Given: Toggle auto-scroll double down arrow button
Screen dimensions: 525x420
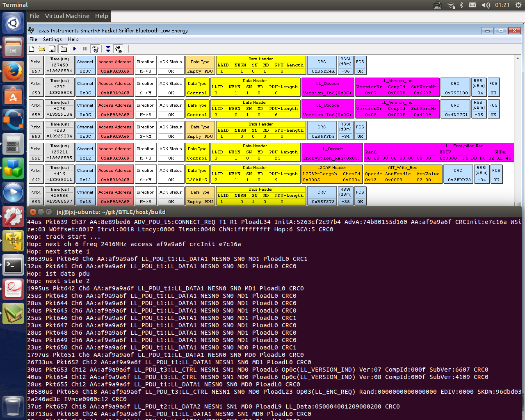Looking at the screenshot, I should click(x=108, y=49).
